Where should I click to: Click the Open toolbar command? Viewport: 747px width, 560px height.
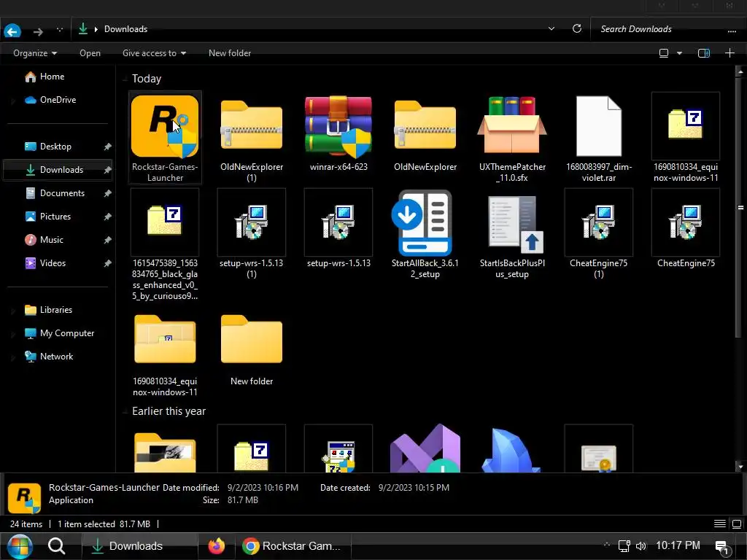pos(90,52)
